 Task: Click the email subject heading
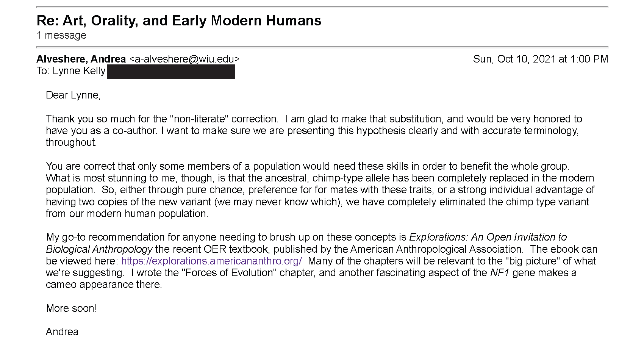point(179,20)
